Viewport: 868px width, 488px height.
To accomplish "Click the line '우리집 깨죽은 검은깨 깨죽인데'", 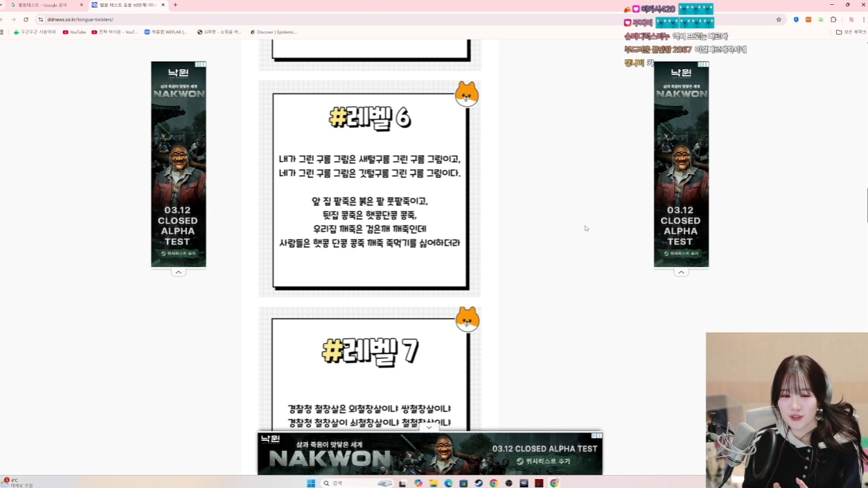I will [x=370, y=229].
